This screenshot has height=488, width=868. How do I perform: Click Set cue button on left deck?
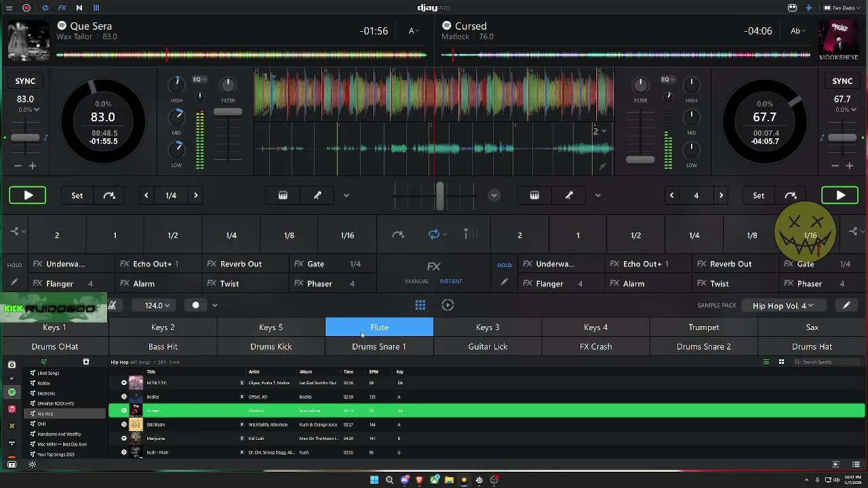coord(77,195)
